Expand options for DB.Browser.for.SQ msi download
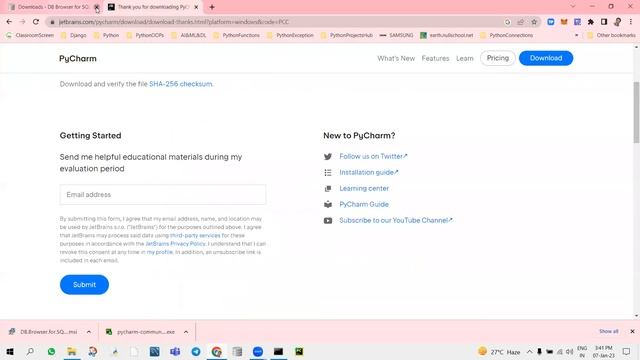 pyautogui.click(x=89, y=332)
